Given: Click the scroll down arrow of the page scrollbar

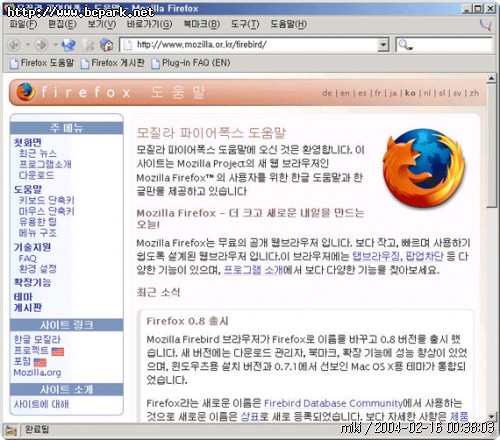Looking at the screenshot, I should [491, 417].
